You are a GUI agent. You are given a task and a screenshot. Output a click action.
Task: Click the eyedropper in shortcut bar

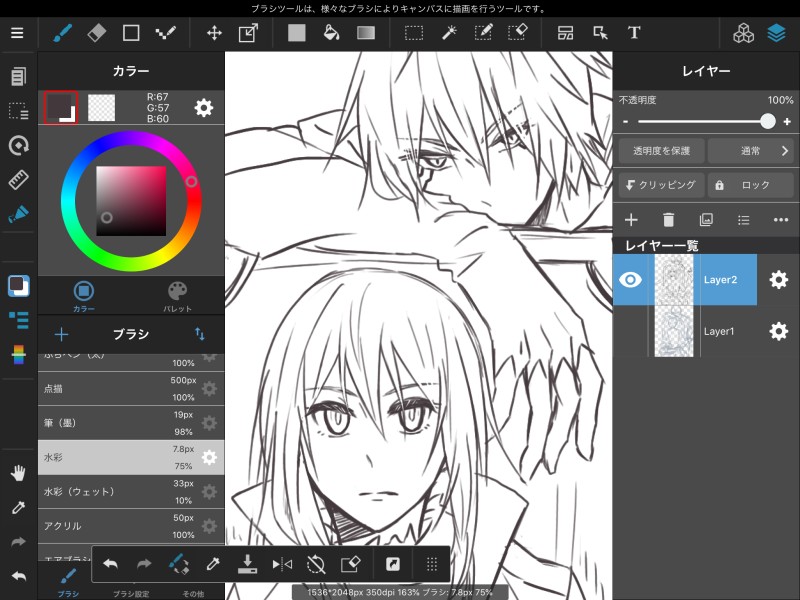pos(213,564)
